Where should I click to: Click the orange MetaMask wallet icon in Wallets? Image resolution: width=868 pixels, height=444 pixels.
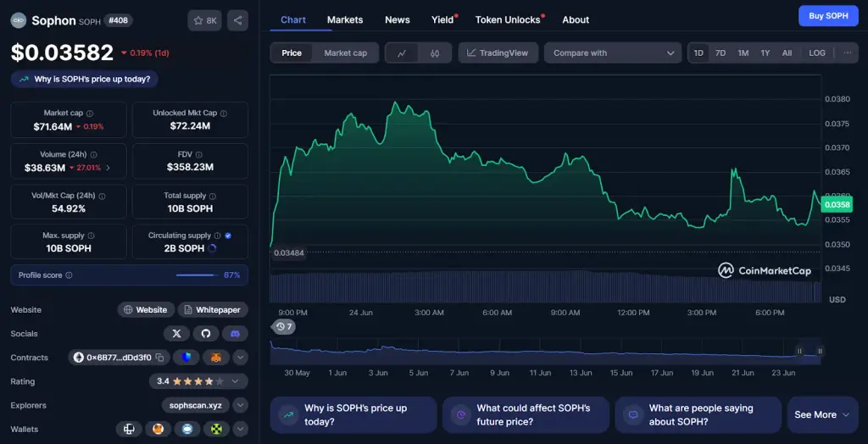pos(159,429)
